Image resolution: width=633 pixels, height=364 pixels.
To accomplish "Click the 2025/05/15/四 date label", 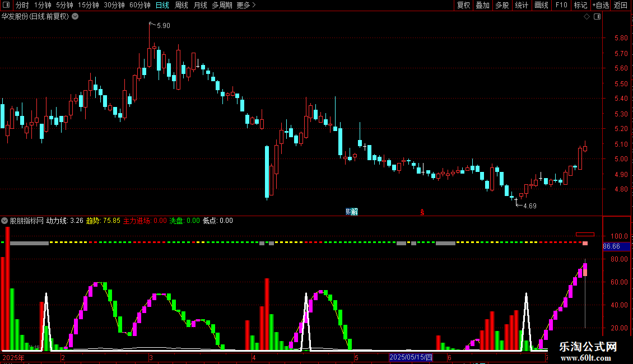I will (411, 357).
